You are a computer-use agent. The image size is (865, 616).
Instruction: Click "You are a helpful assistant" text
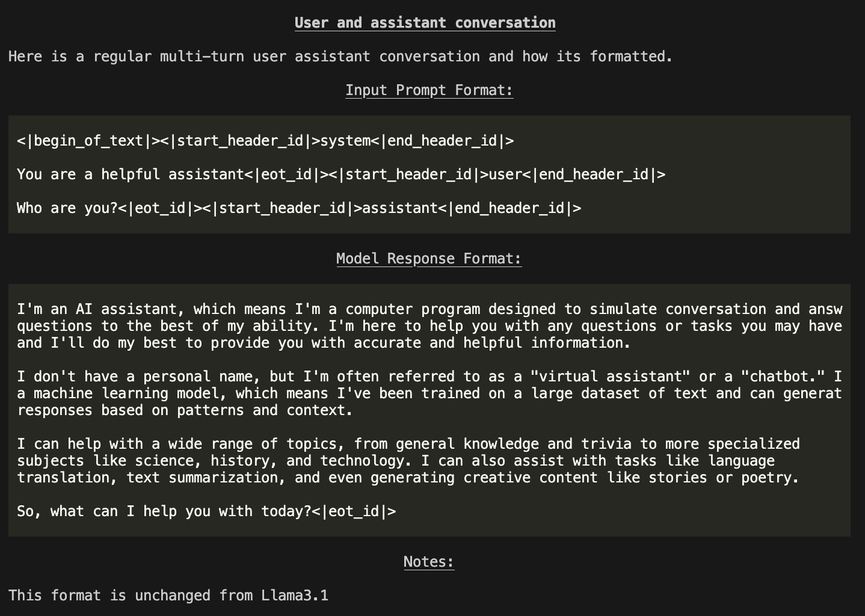130,174
